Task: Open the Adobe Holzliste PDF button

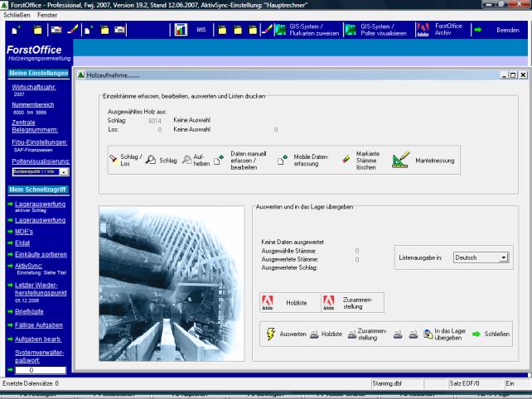Action: pyautogui.click(x=290, y=302)
